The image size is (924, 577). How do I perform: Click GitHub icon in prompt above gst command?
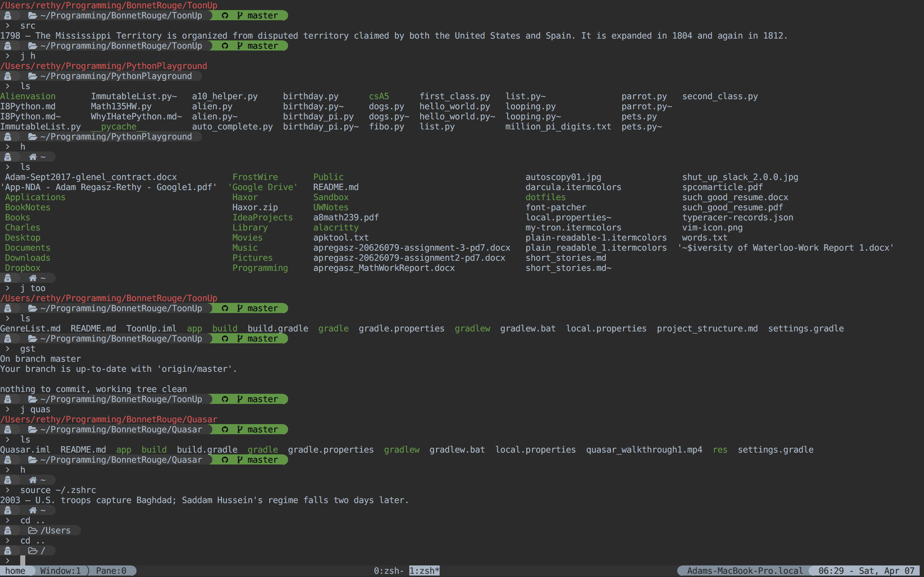pyautogui.click(x=225, y=339)
